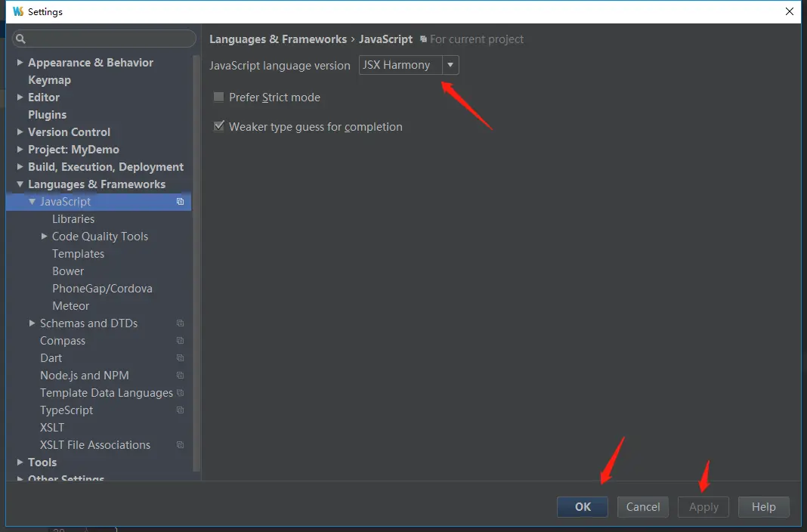Image resolution: width=807 pixels, height=532 pixels.
Task: Click project-level icon beside JavaScript row
Action: (x=180, y=202)
